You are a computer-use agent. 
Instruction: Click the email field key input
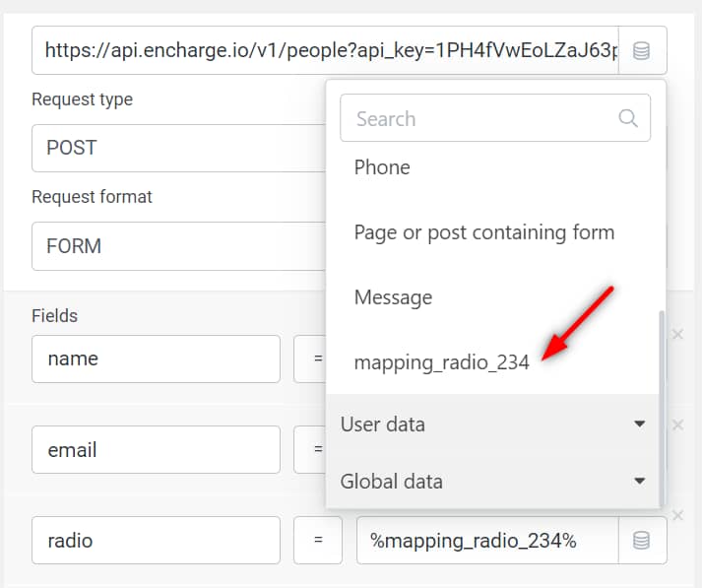click(x=156, y=450)
